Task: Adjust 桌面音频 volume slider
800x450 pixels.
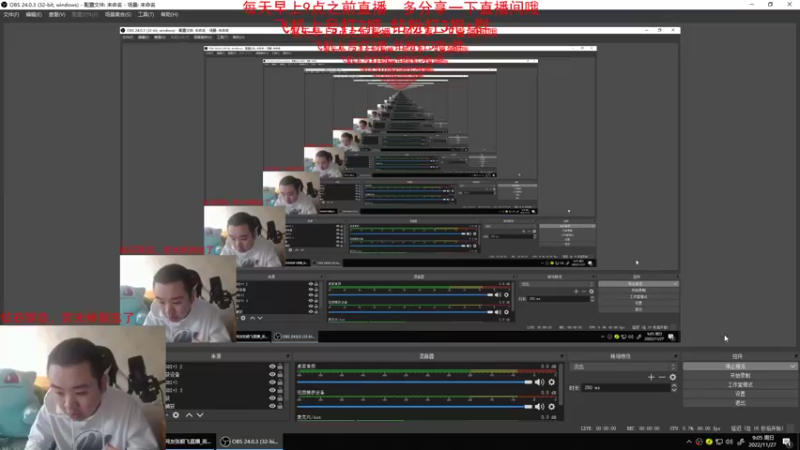Action: (x=415, y=382)
